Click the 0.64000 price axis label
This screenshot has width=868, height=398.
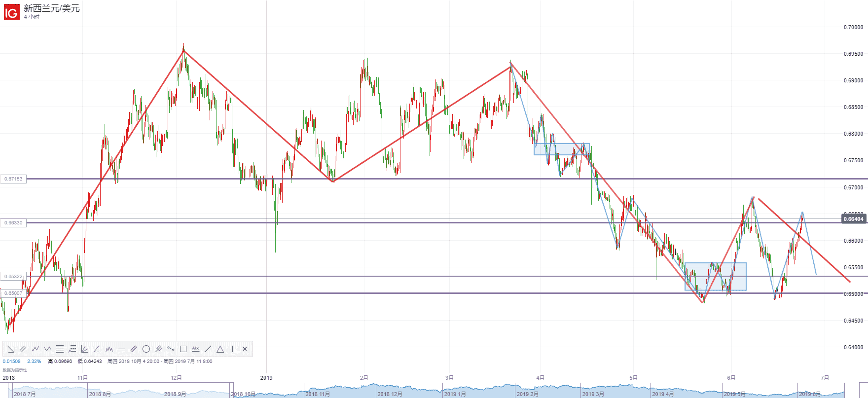[x=853, y=347]
